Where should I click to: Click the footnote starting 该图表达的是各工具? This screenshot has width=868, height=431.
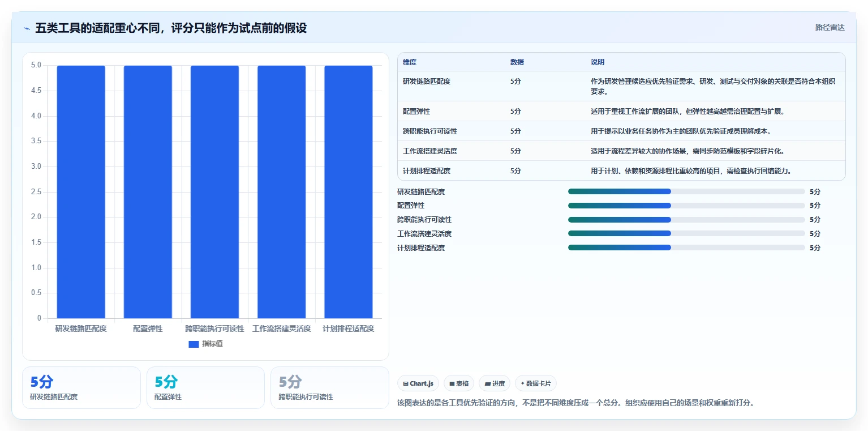(x=576, y=403)
